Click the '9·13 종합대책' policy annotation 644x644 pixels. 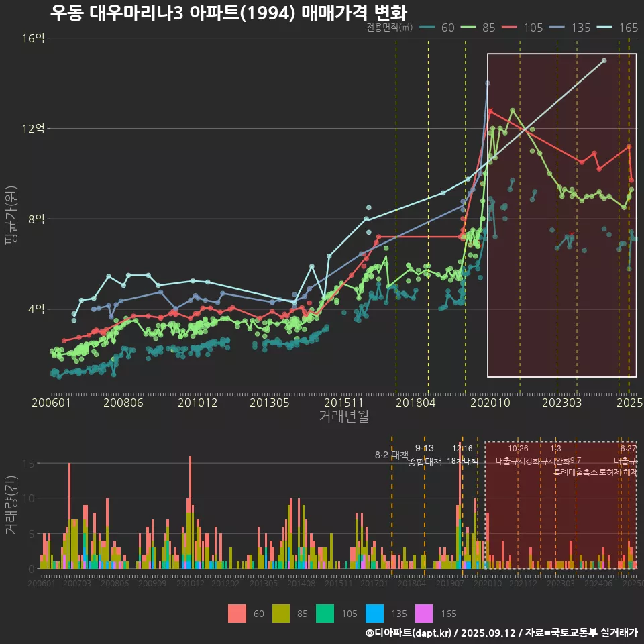pyautogui.click(x=425, y=455)
